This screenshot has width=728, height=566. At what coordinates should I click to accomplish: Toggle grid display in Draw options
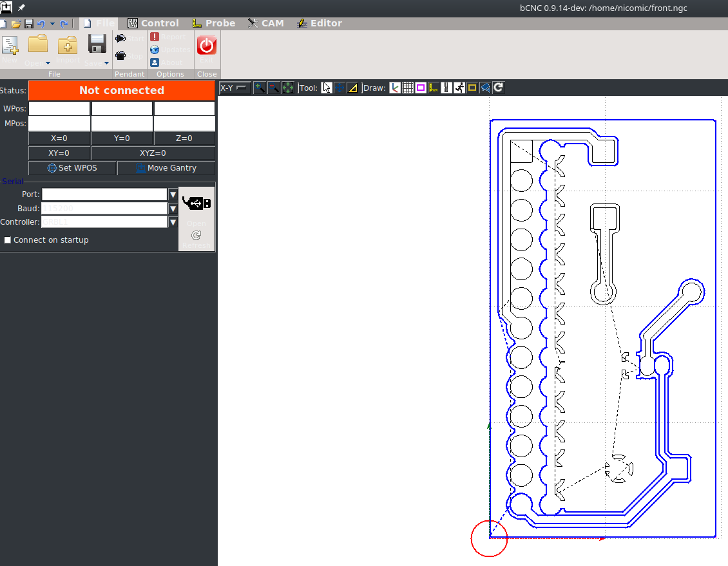(408, 88)
